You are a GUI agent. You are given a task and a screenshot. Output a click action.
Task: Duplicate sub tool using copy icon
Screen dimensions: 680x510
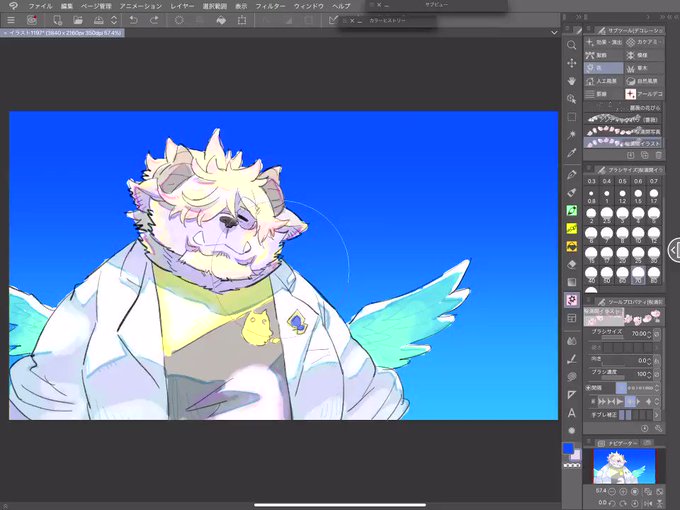pyautogui.click(x=644, y=155)
